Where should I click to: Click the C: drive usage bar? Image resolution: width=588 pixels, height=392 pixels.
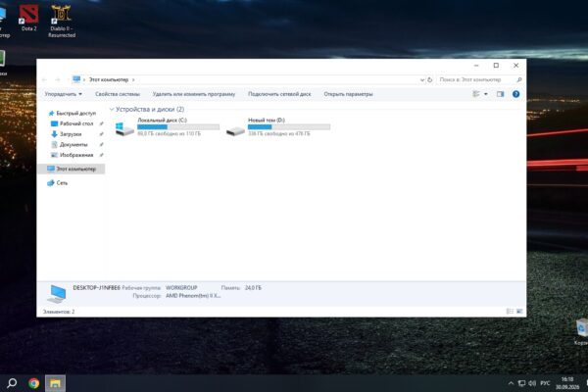pos(178,126)
